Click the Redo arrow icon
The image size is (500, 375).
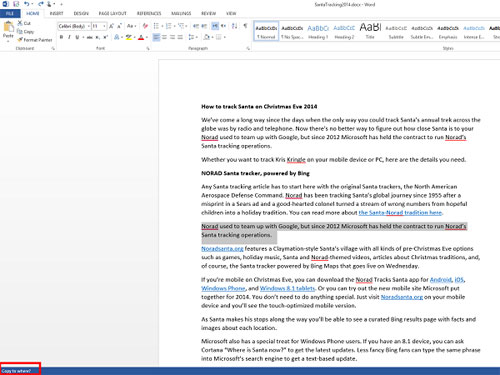coord(41,4)
